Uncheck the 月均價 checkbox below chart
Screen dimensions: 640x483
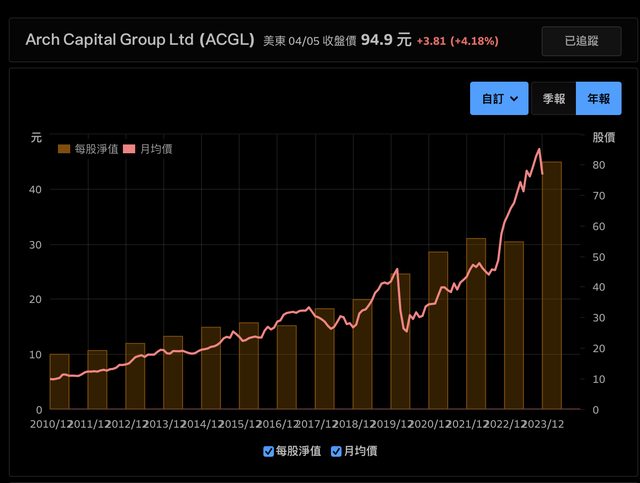336,451
